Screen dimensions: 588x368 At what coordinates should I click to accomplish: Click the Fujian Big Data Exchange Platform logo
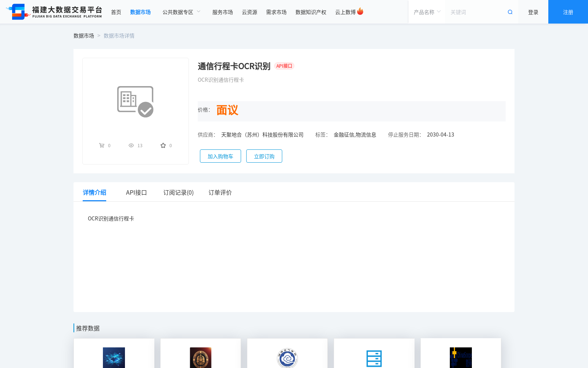click(54, 12)
